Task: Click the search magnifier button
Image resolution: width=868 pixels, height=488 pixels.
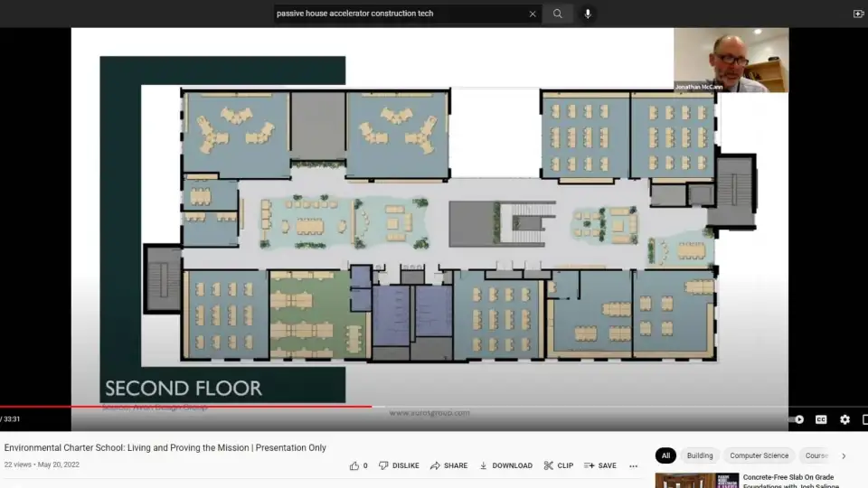Action: 558,14
